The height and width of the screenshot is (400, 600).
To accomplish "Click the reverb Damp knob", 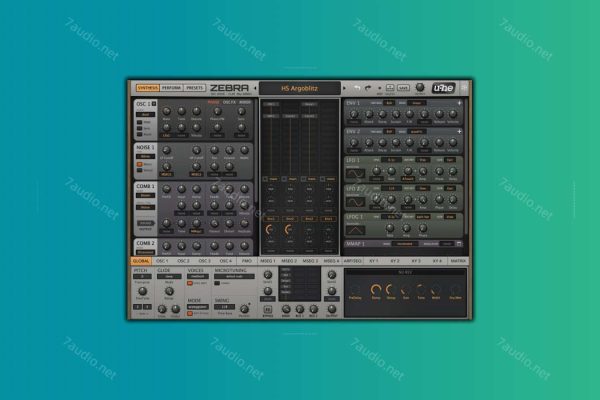I will tap(376, 290).
